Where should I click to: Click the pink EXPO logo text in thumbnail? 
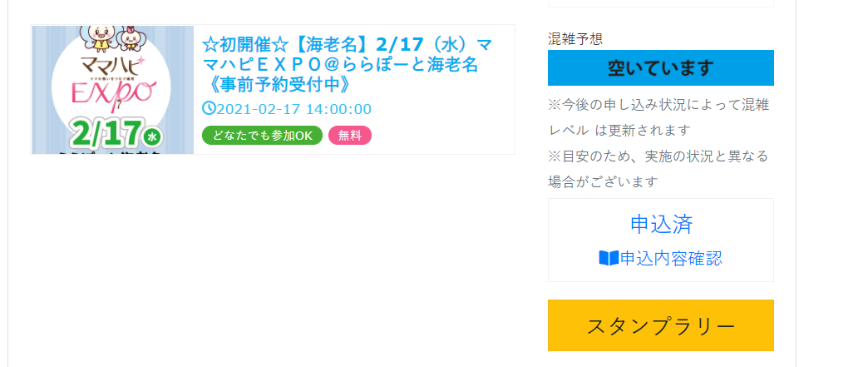click(115, 94)
